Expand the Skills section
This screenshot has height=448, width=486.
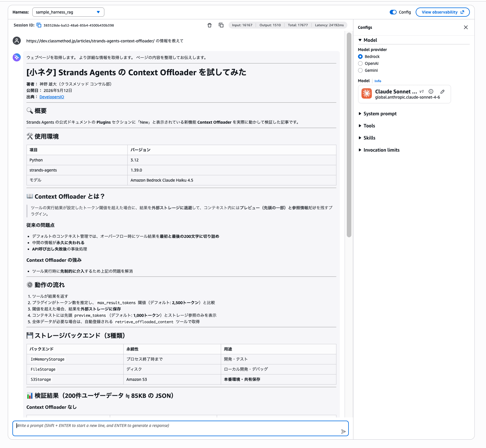point(367,138)
